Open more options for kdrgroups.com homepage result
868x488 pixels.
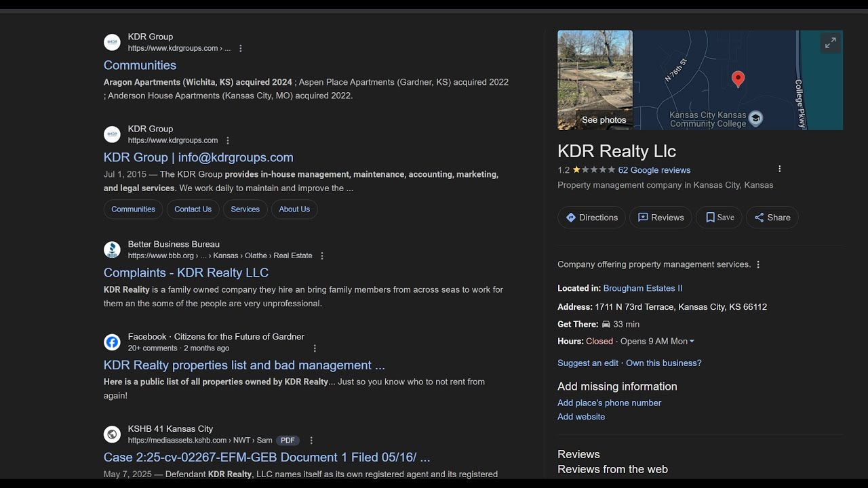tap(228, 141)
